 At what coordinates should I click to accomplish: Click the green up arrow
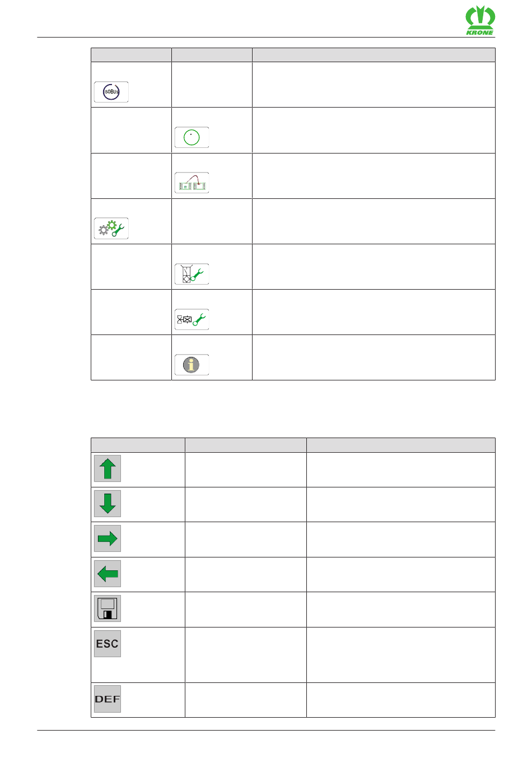click(x=108, y=468)
